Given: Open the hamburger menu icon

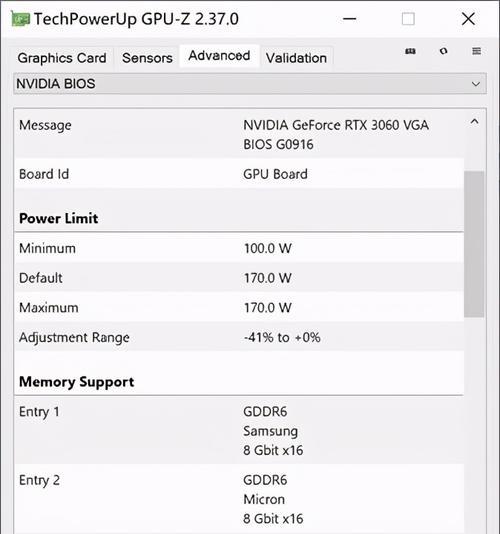Looking at the screenshot, I should point(476,51).
